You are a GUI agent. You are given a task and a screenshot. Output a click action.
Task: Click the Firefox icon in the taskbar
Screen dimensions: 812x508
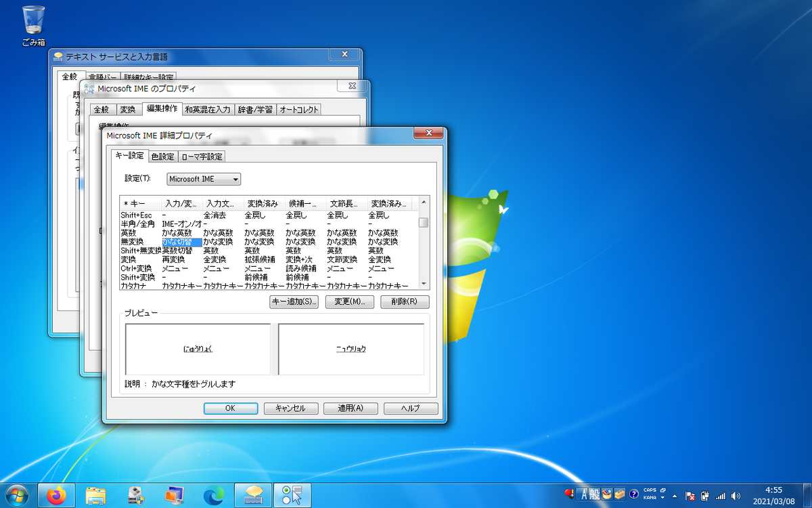pos(58,496)
